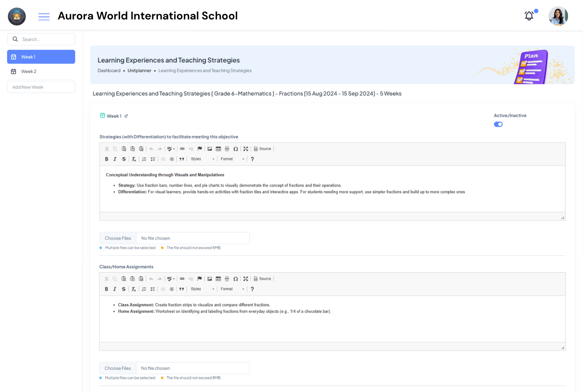The width and height of the screenshot is (583, 392).
Task: Insert a flag anchor in the Strategies editor
Action: [x=200, y=149]
